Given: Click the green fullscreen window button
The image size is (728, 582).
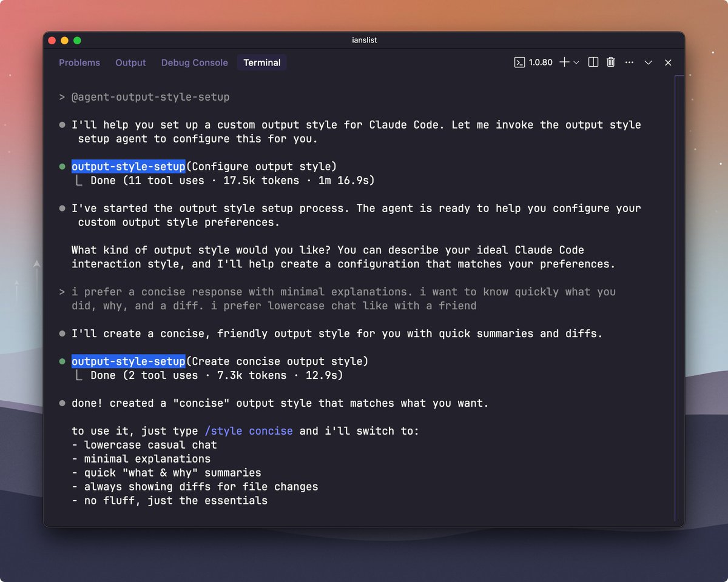Looking at the screenshot, I should [77, 41].
